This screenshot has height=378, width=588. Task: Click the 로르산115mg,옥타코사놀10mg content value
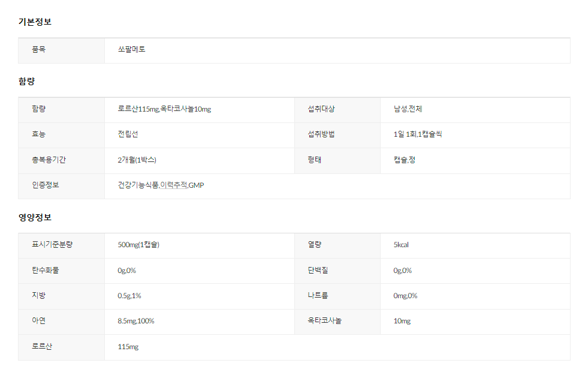tap(164, 109)
